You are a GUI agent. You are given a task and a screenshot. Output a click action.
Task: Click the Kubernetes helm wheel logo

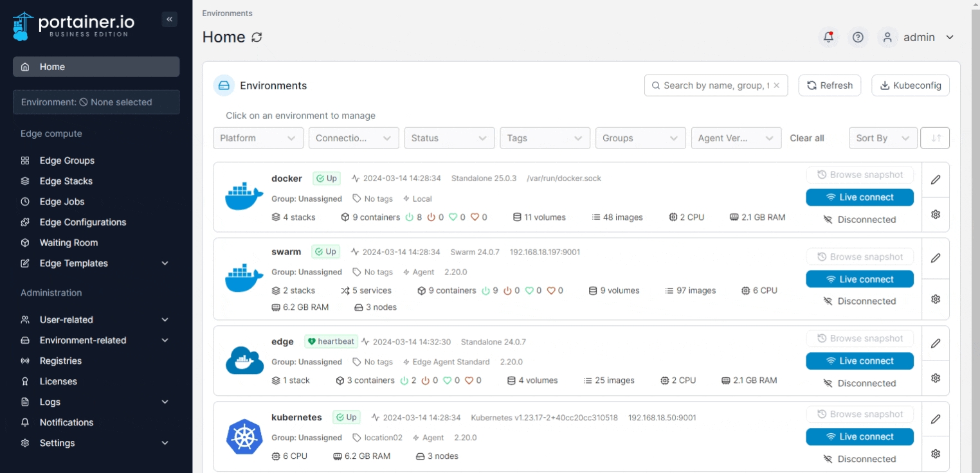[x=244, y=436]
